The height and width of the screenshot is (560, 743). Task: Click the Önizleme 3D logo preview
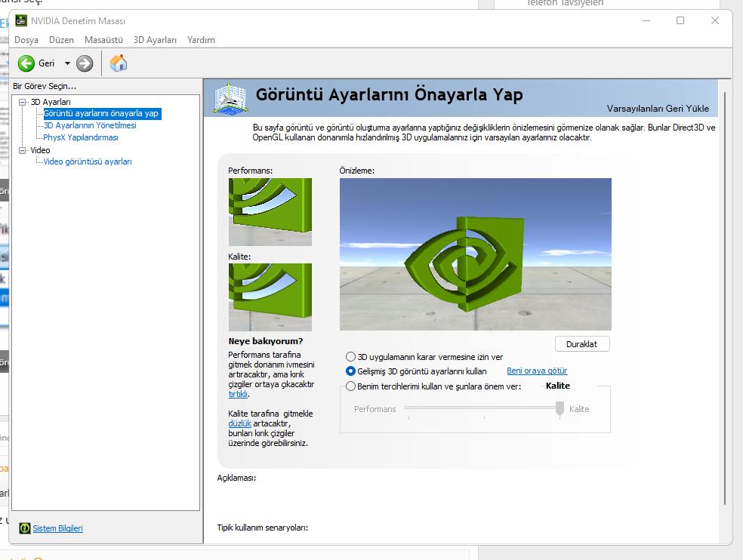tap(475, 254)
